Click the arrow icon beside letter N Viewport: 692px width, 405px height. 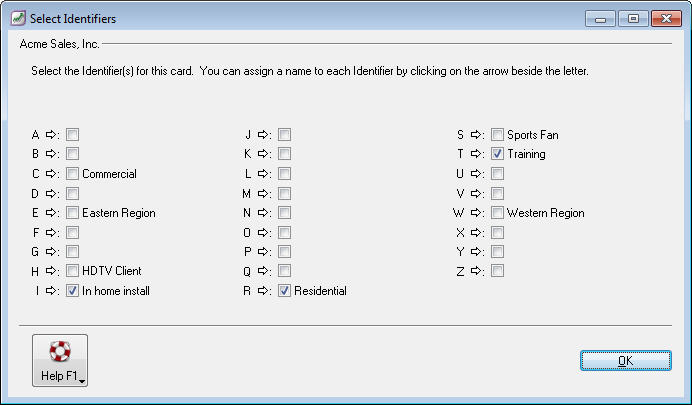263,213
